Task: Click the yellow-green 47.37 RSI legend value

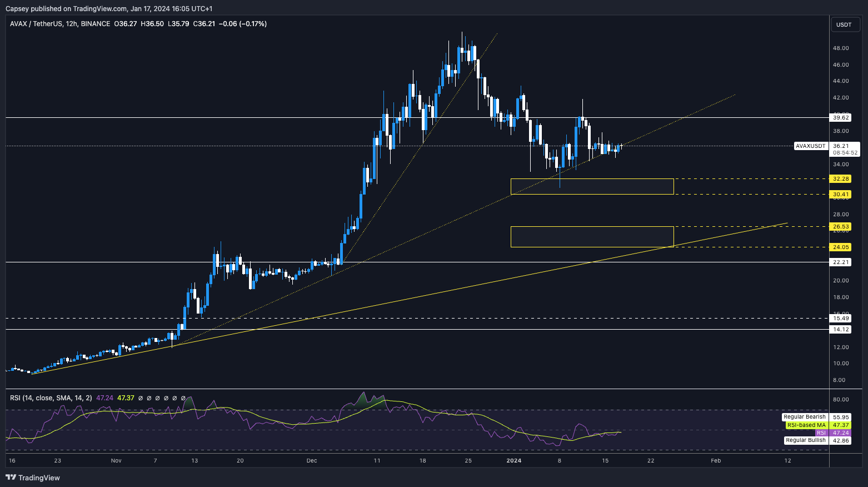Action: [126, 398]
